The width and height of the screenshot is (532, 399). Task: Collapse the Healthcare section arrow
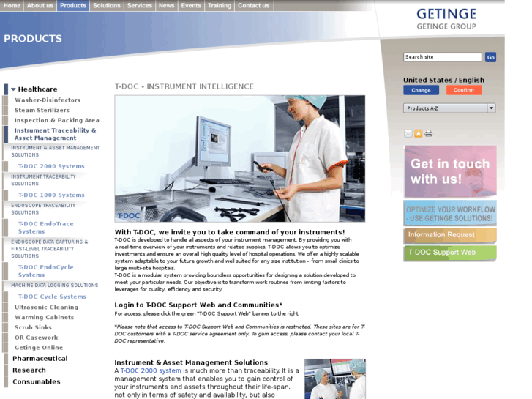(13, 89)
